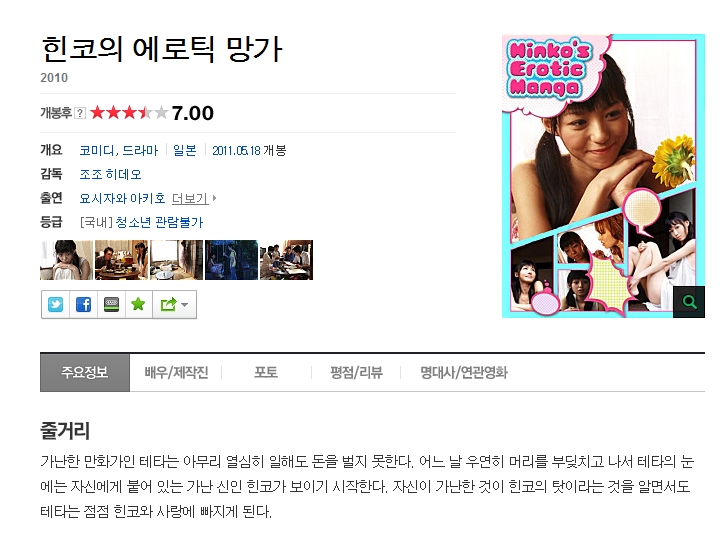
Task: Click the 코미디 genre link
Action: (97, 150)
